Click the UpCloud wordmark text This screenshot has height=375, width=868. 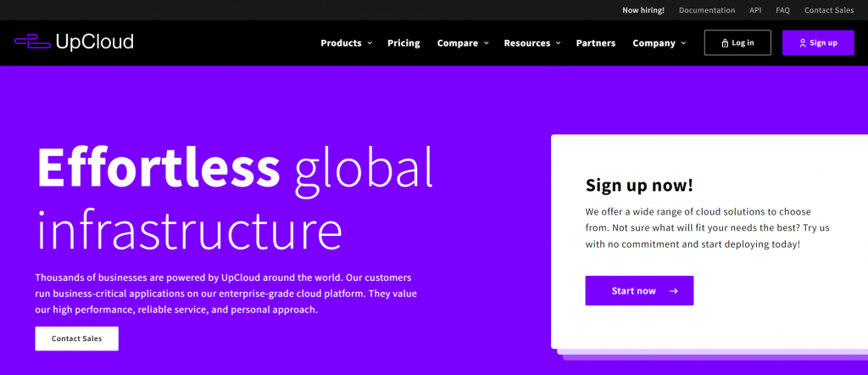(x=95, y=42)
